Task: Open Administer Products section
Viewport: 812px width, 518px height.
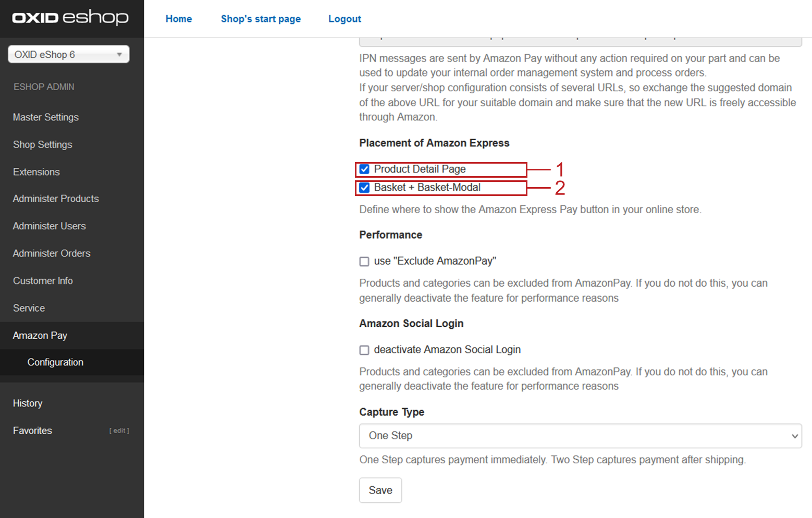Action: 56,199
